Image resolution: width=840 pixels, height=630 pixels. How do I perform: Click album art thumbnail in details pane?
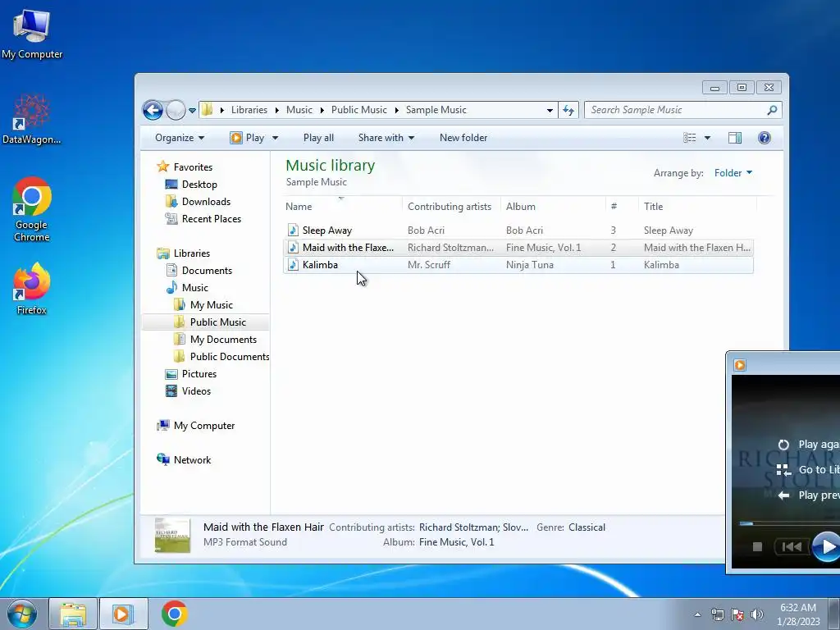[172, 535]
